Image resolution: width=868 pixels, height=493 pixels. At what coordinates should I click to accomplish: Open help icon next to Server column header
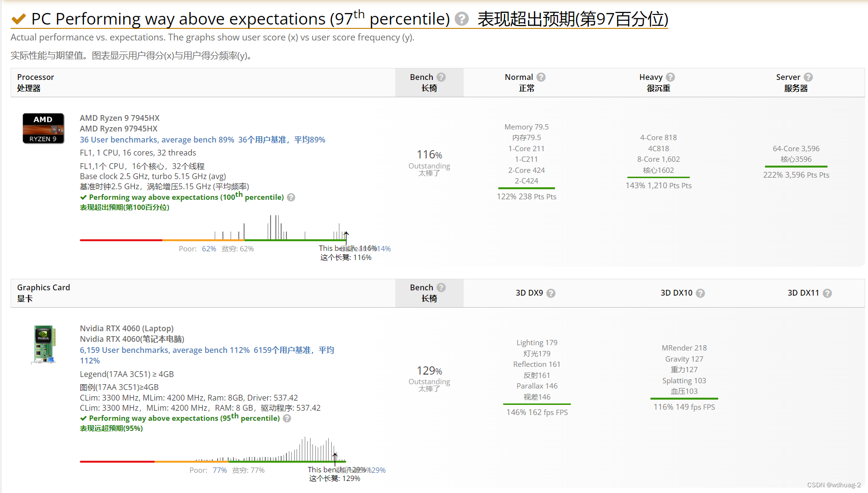pos(808,77)
